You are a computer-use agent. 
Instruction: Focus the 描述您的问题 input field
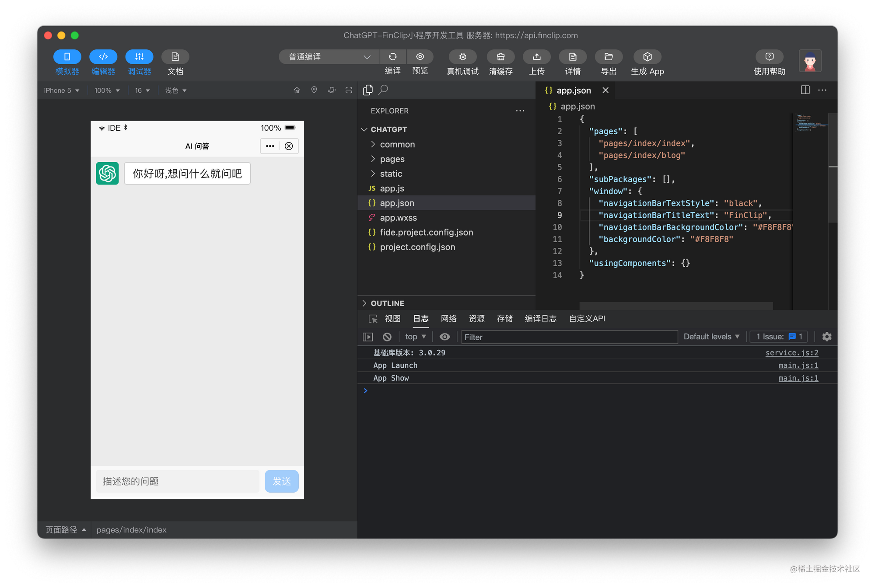pyautogui.click(x=178, y=481)
